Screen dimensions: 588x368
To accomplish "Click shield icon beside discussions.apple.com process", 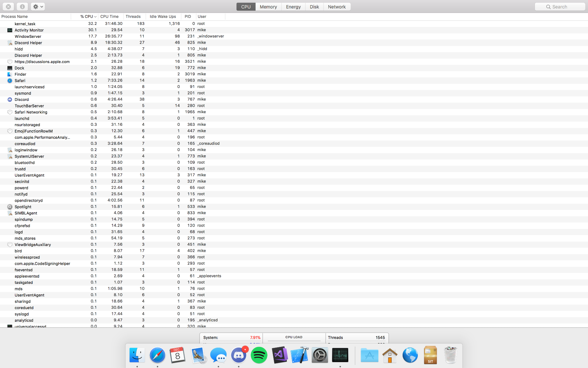I will [x=10, y=62].
